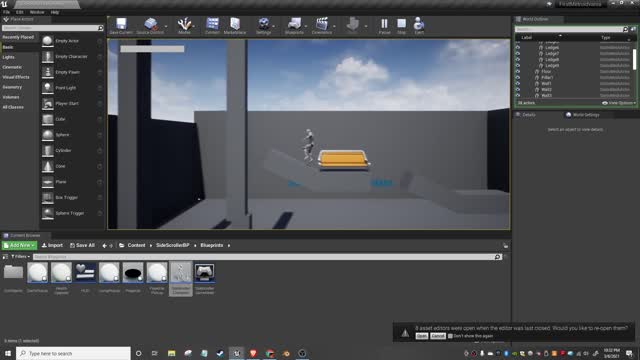Select the Geometry category in Place Actors
This screenshot has height=360, width=640.
point(12,87)
